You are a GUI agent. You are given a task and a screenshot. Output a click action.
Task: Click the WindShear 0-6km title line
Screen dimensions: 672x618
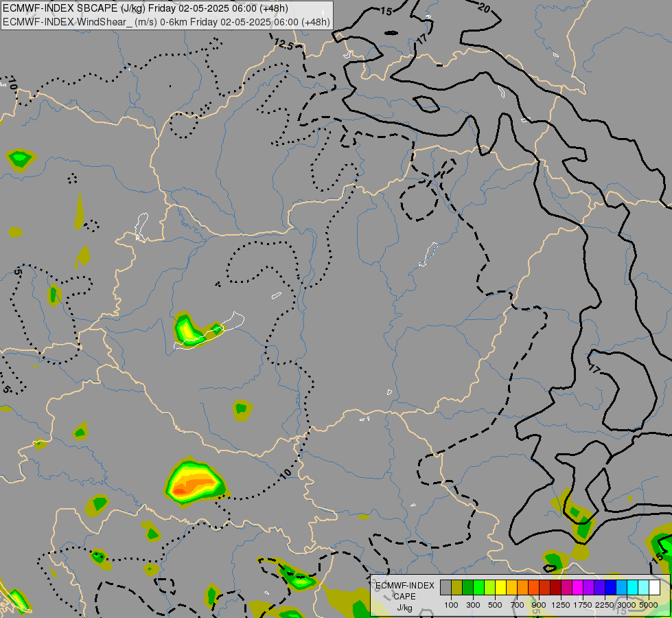(166, 22)
